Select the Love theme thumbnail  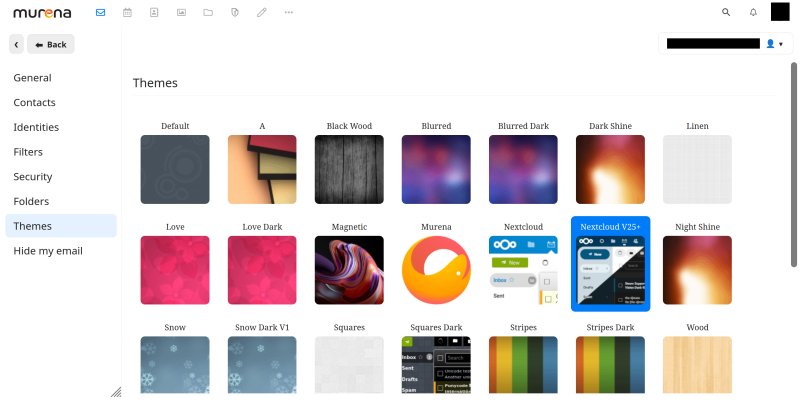pyautogui.click(x=175, y=270)
